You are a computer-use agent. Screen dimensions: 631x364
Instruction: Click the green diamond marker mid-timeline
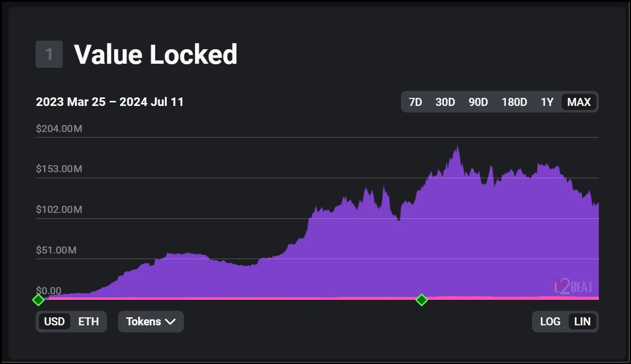point(422,300)
